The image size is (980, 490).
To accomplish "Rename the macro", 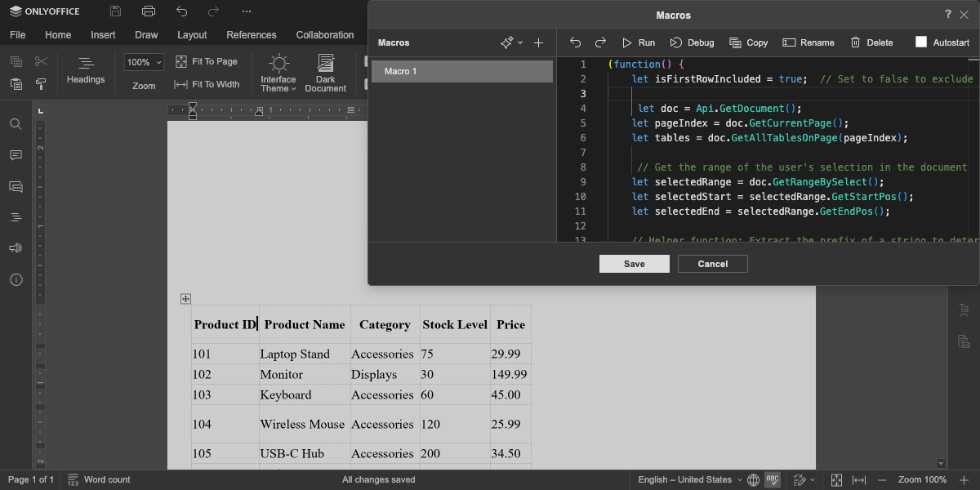I will coord(808,42).
